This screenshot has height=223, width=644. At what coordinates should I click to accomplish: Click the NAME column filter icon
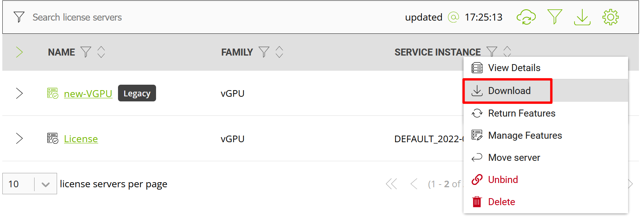[86, 52]
